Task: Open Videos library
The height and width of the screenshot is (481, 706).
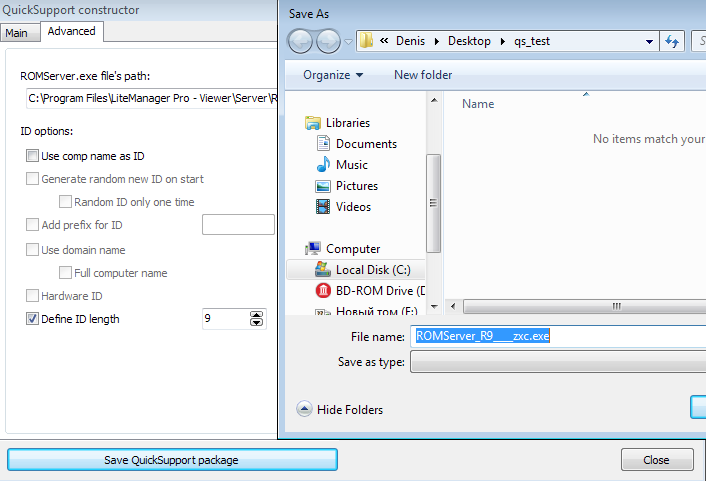Action: (x=353, y=207)
